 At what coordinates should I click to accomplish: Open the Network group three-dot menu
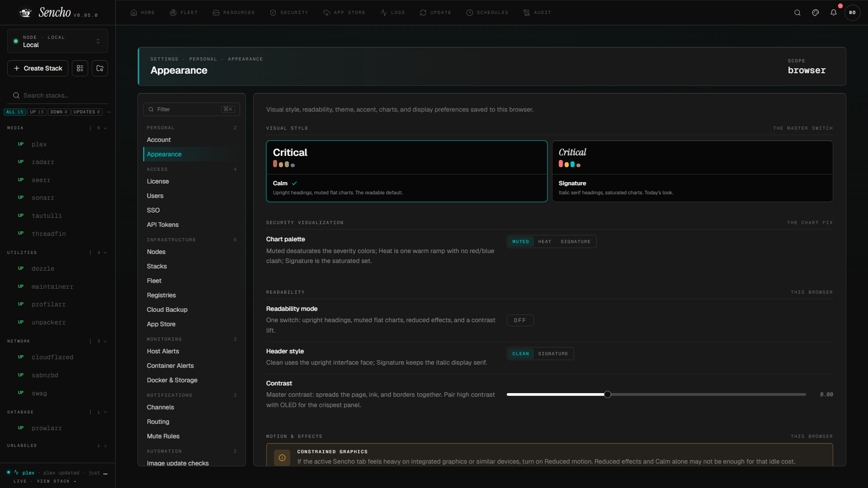[90, 341]
